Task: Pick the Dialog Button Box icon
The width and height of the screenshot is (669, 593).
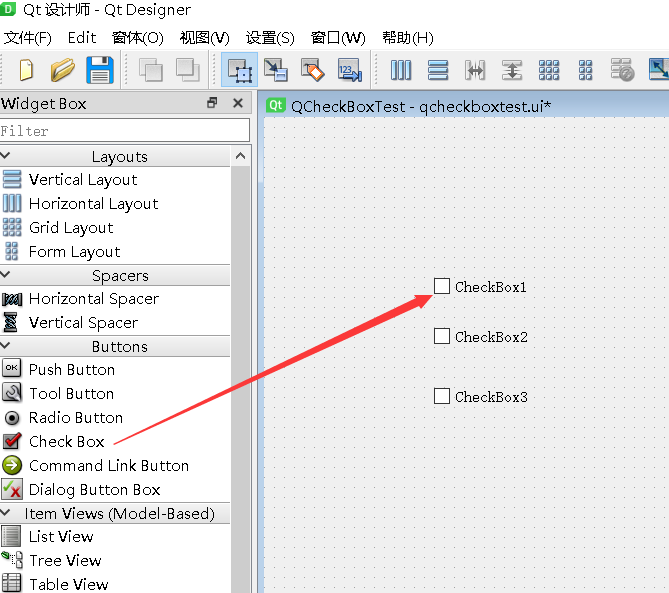Action: (12, 489)
